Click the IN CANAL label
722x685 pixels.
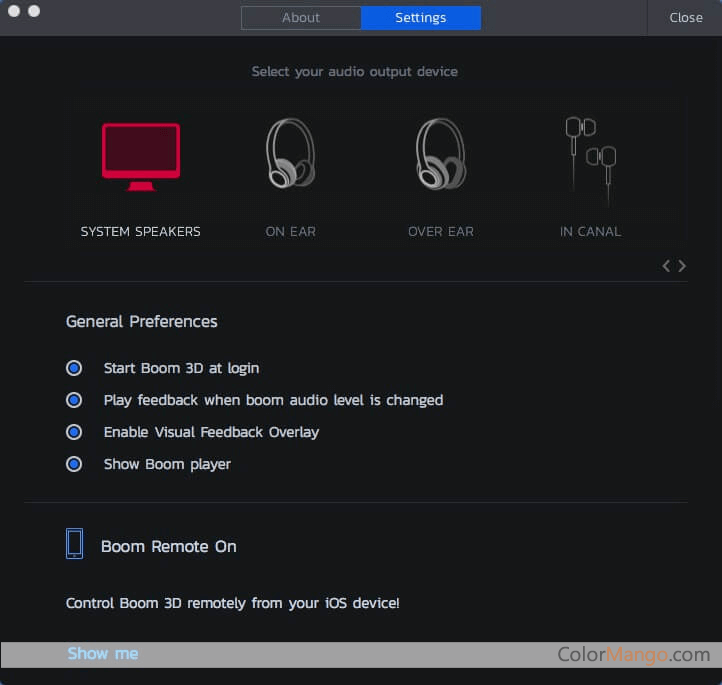click(590, 231)
